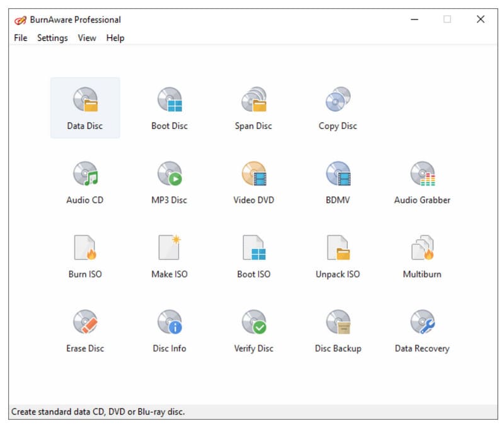Click the Help menu
Screen dimensions: 504x428
pyautogui.click(x=115, y=38)
